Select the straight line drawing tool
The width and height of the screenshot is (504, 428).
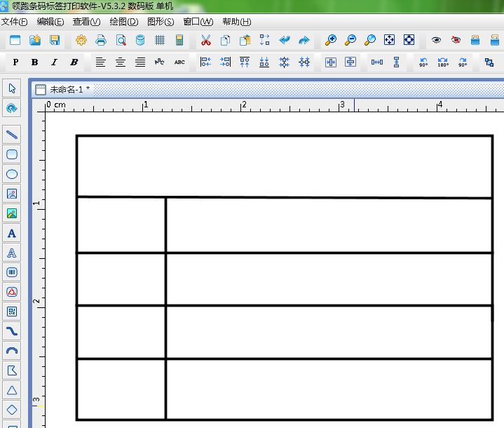[12, 135]
